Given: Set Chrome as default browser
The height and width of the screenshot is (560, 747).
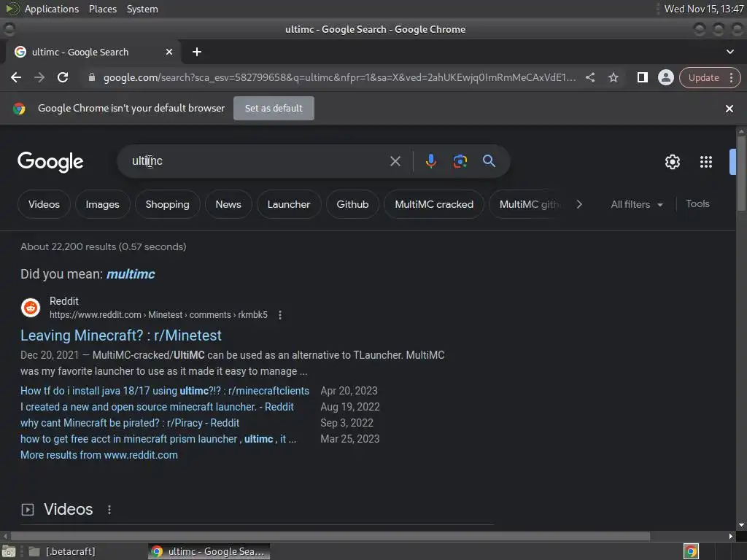Looking at the screenshot, I should [x=274, y=108].
